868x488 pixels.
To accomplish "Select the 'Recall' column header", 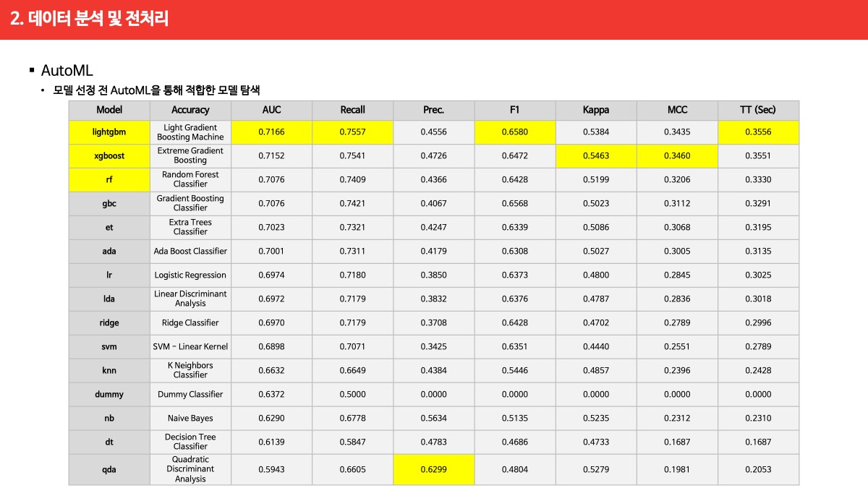I will [352, 110].
